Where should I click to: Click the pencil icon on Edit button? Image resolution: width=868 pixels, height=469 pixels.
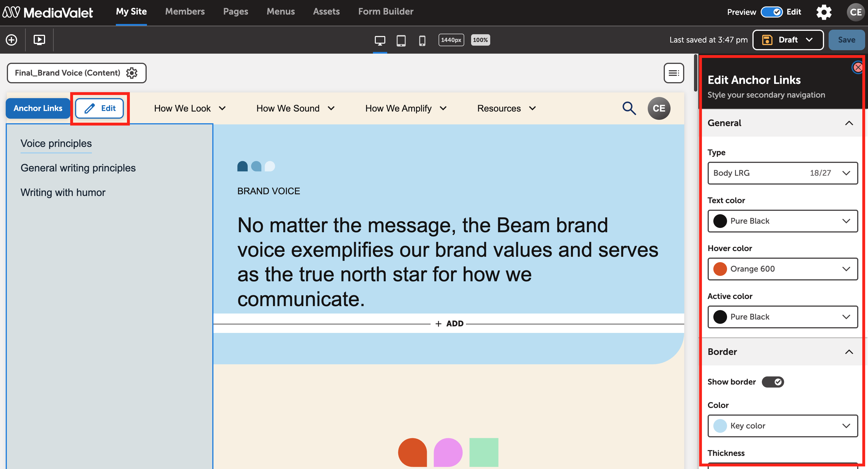pos(89,108)
